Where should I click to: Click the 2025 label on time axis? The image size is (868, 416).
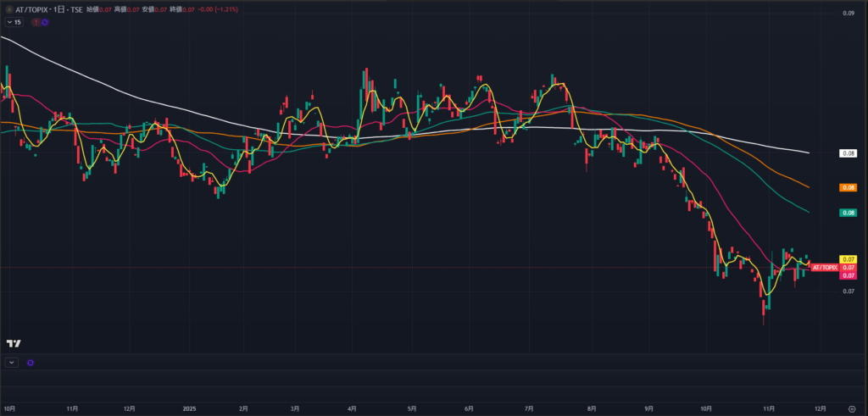189,408
